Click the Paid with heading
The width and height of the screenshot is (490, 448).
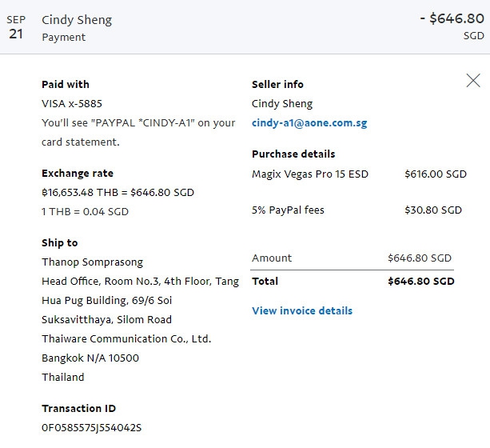[66, 84]
